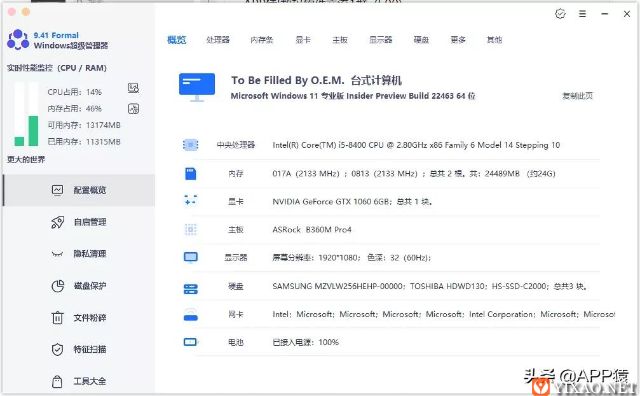The height and width of the screenshot is (396, 640).
Task: Open 文件粉碎 trash bin icon
Action: click(x=58, y=318)
